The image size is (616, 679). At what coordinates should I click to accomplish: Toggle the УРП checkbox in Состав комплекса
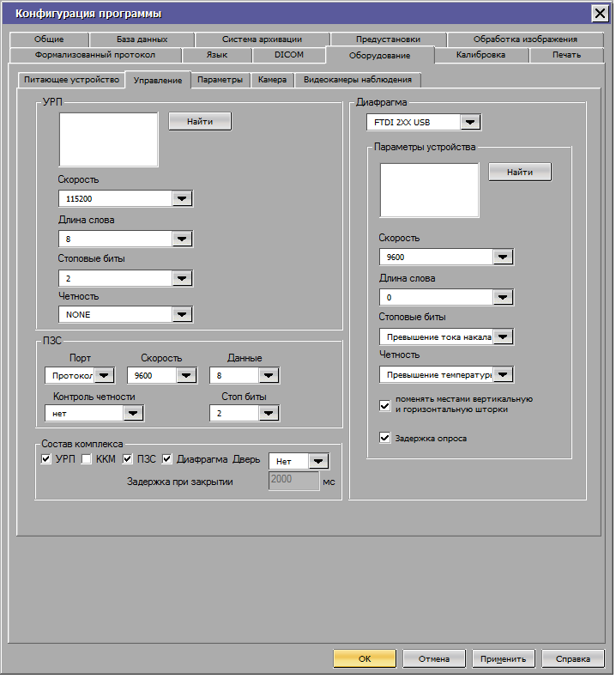click(46, 459)
